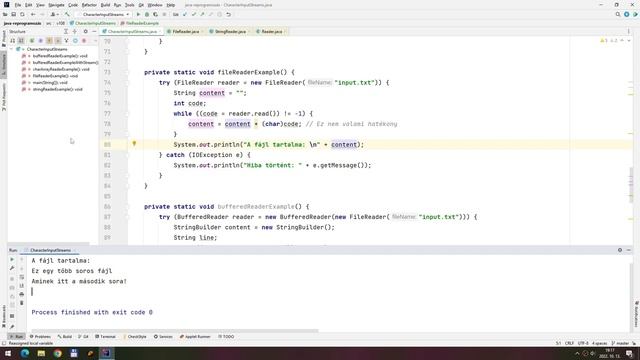Click the wrench icon in Run panel
Screen dimensions: 640x360
click(x=12, y=269)
